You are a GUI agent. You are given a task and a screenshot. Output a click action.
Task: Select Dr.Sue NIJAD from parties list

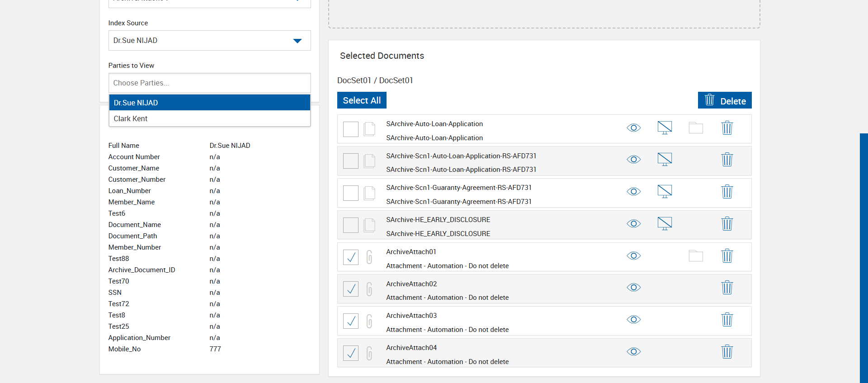coord(209,103)
